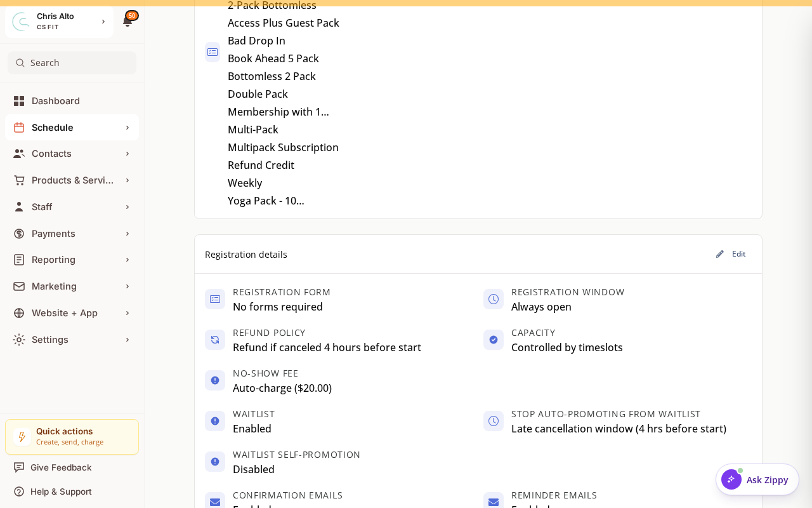Click the Chris Alto logo icon
Screen dimensions: 812x508
21,22
